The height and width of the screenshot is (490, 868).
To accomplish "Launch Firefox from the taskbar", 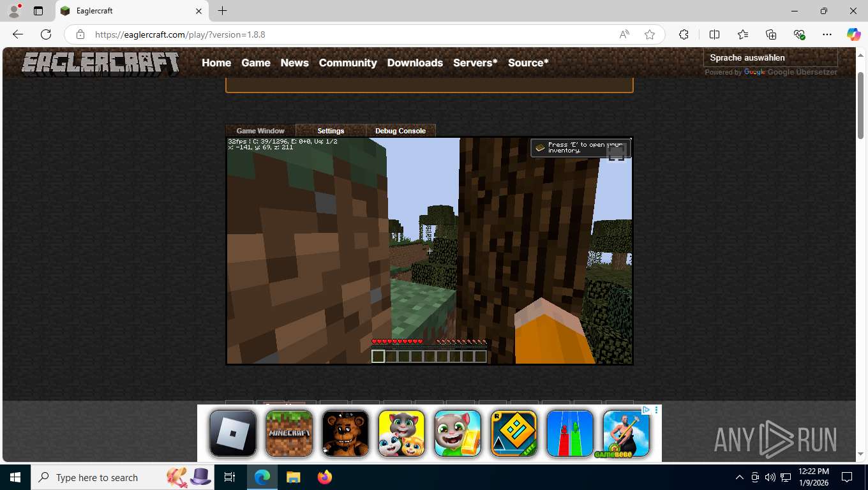I will tap(325, 477).
